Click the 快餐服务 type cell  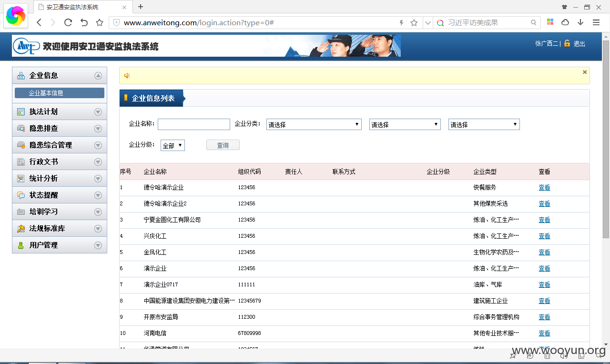(485, 187)
